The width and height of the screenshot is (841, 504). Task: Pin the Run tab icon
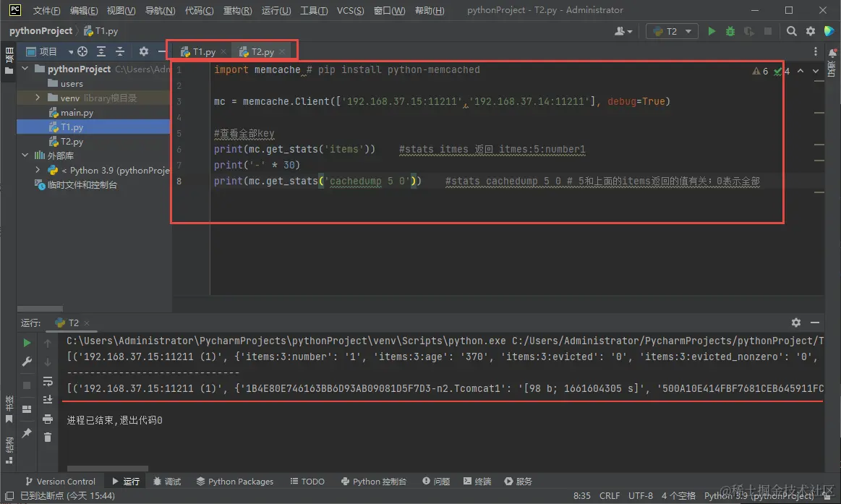(27, 433)
